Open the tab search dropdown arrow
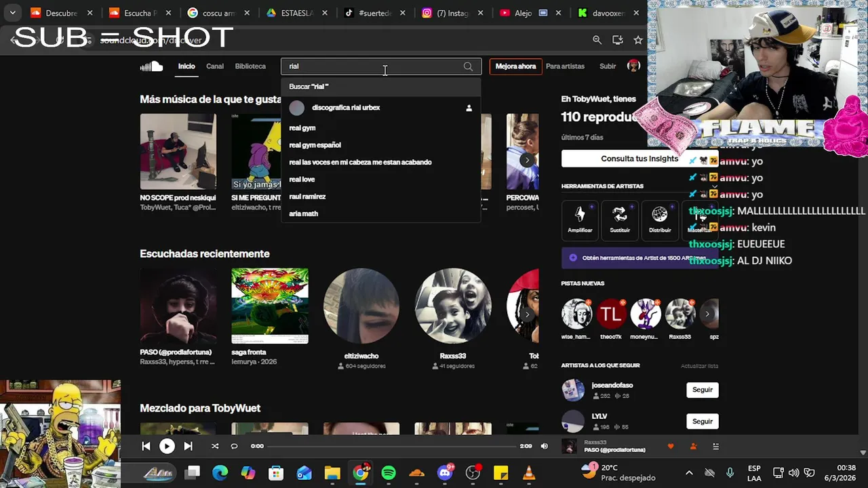The height and width of the screenshot is (488, 868). [x=12, y=13]
